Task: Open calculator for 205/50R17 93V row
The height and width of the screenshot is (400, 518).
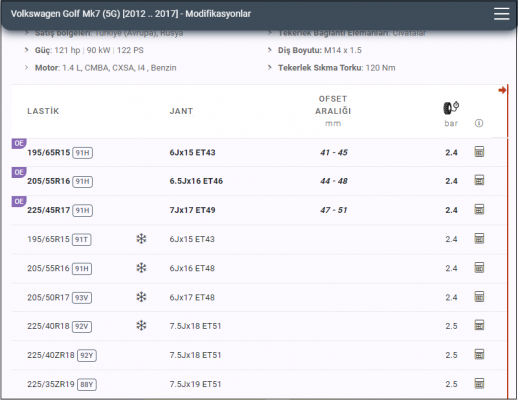Action: [479, 296]
